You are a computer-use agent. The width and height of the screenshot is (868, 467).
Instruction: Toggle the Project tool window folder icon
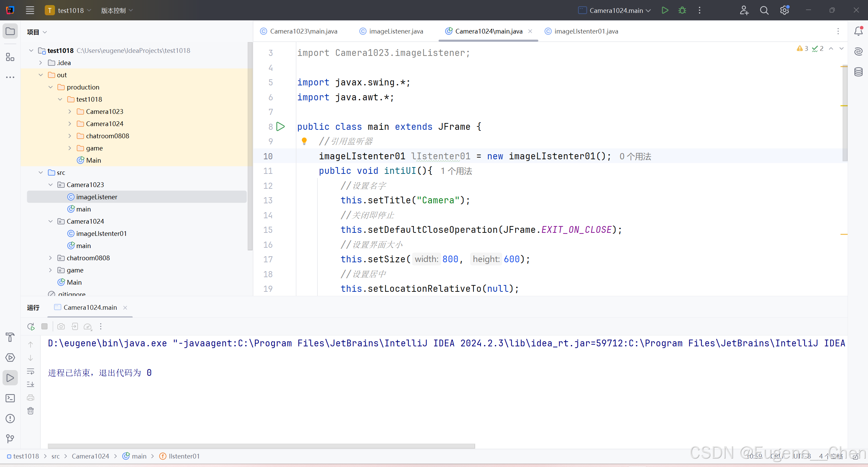coord(10,31)
